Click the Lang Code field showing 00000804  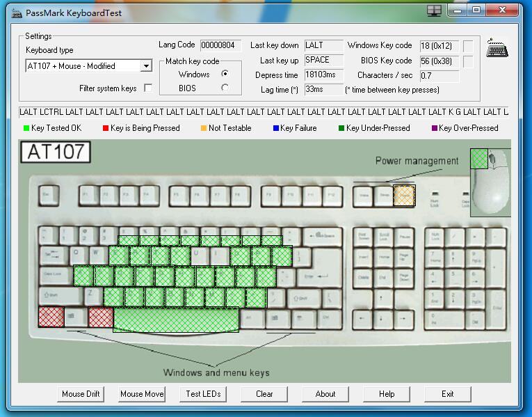click(220, 45)
